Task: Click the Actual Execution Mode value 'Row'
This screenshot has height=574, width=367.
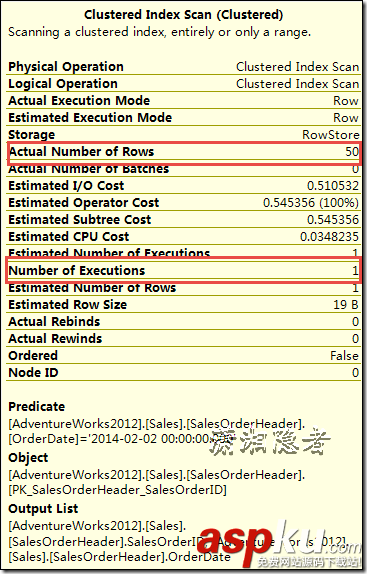Action: click(346, 101)
